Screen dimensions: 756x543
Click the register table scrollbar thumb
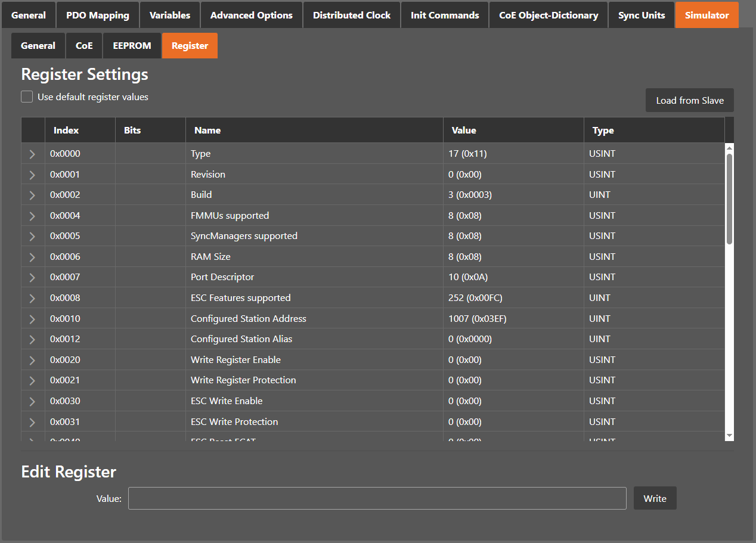[x=730, y=198]
